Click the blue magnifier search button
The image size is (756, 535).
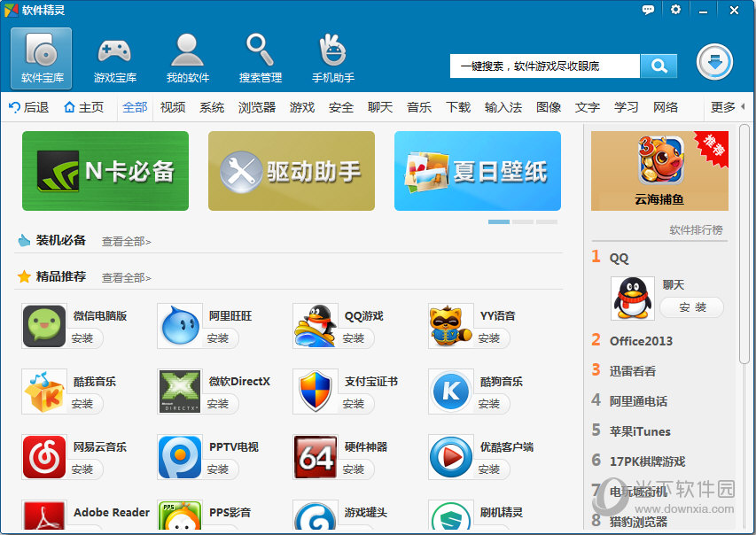click(x=659, y=66)
